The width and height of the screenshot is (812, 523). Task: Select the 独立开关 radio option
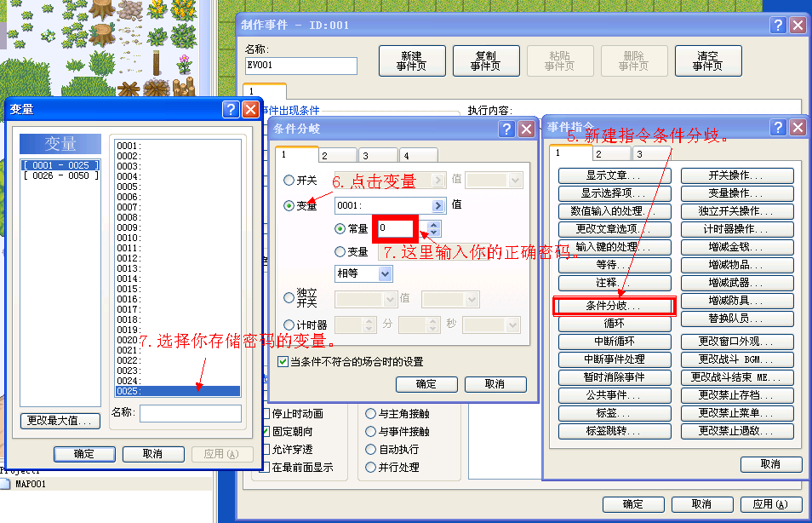[x=289, y=298]
